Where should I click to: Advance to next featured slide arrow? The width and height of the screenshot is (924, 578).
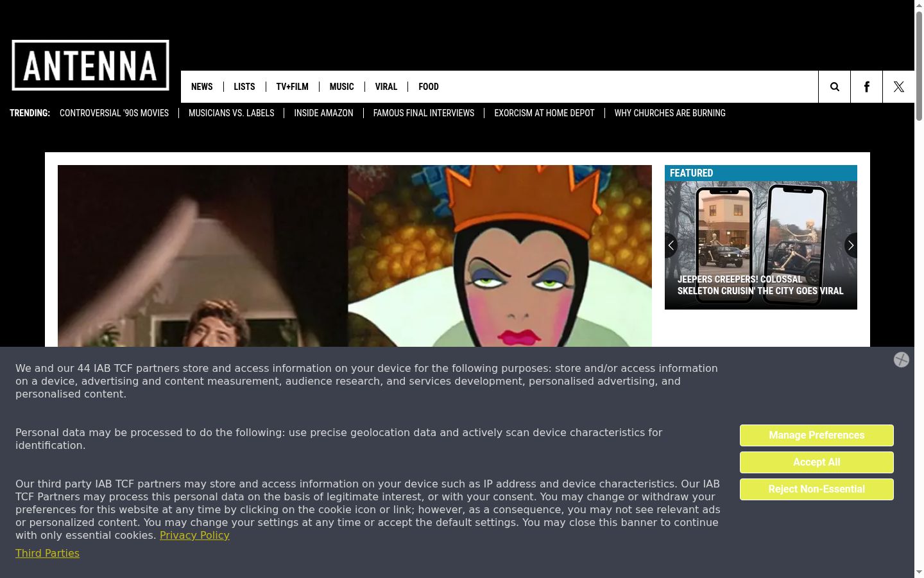point(851,245)
